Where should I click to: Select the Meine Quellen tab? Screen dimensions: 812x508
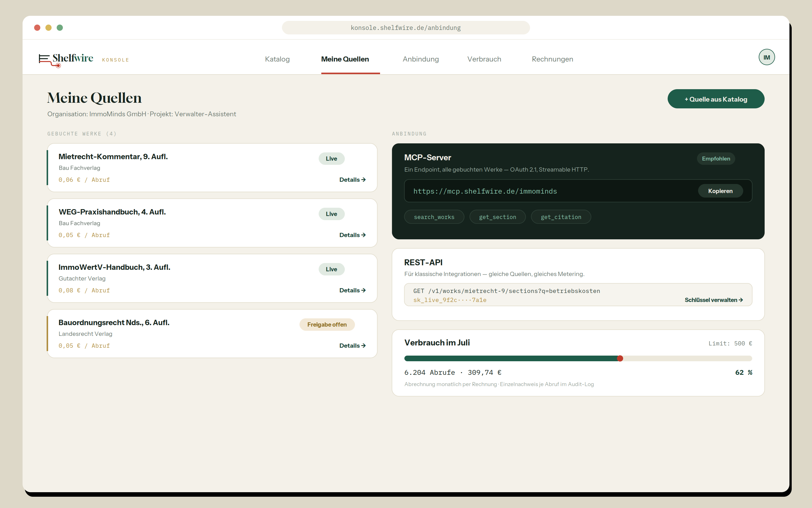[x=345, y=59]
